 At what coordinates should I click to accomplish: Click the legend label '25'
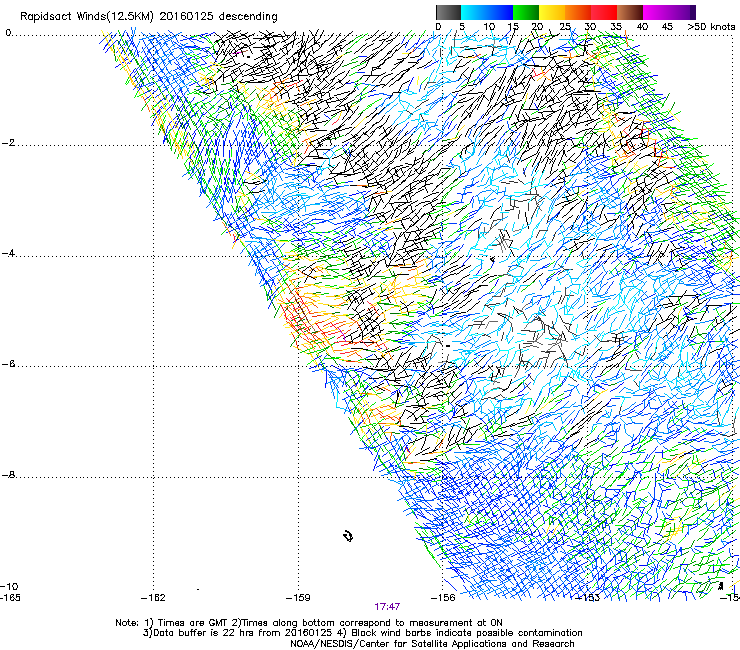(x=565, y=27)
